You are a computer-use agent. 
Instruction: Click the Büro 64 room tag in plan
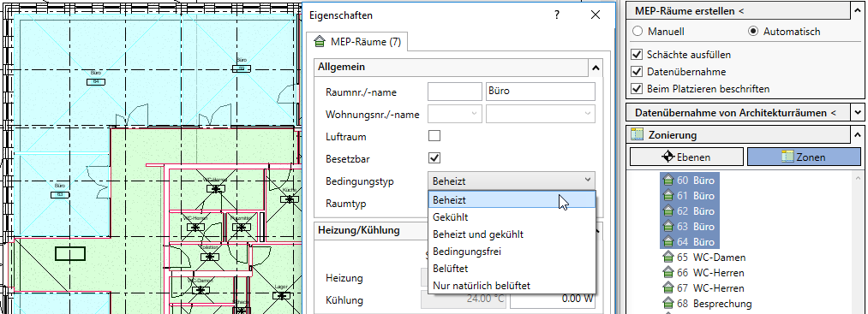(x=96, y=81)
